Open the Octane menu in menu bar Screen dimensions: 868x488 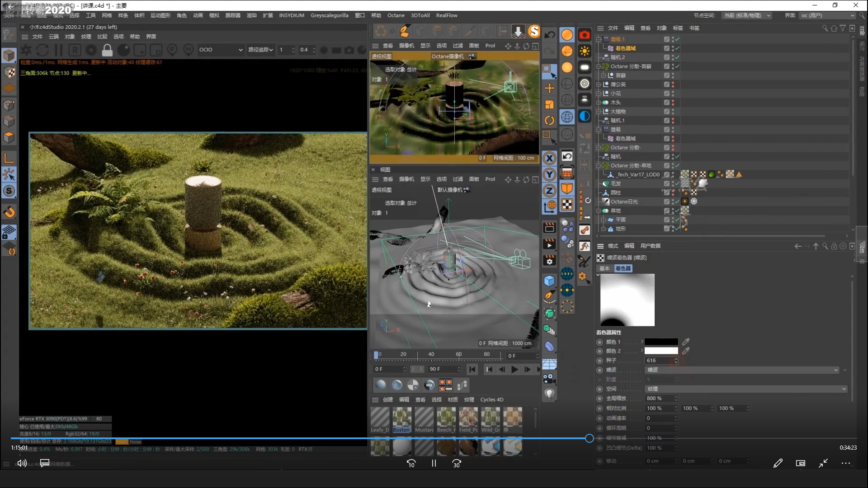point(396,15)
